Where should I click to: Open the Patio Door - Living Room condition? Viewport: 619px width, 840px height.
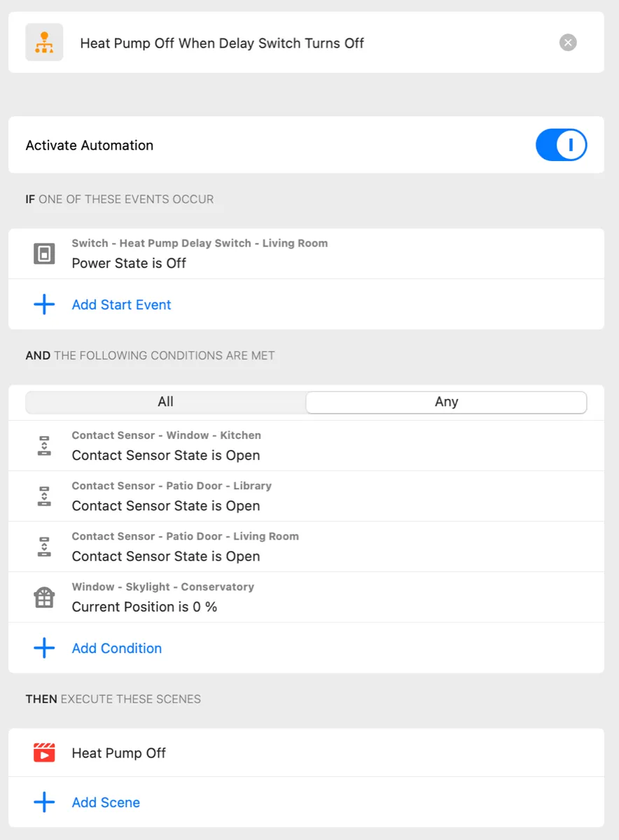pyautogui.click(x=306, y=547)
